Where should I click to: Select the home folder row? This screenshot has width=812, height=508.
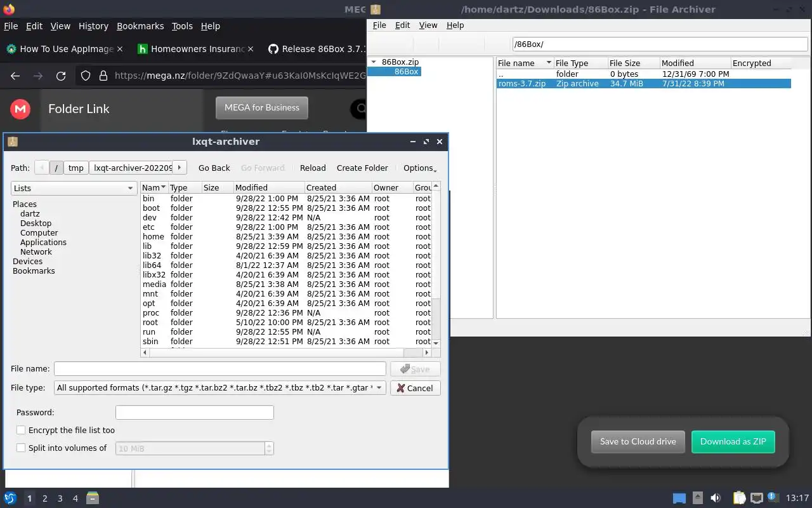[286, 236]
